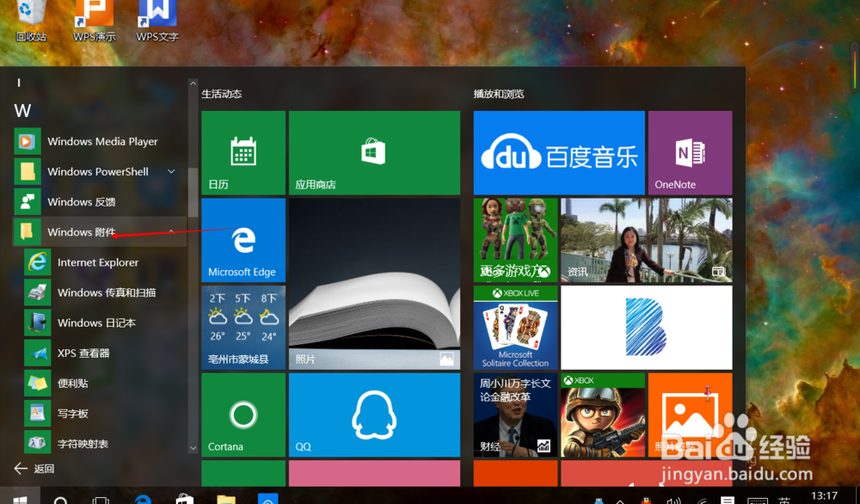The image size is (860, 504).
Task: Open the 亳州市蒙城县 weather tile
Action: point(243,328)
